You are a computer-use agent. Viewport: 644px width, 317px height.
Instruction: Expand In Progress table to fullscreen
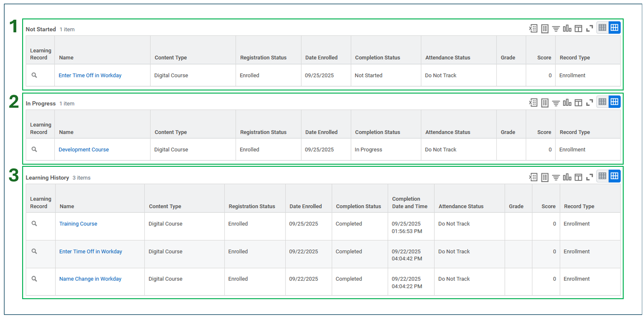tap(590, 103)
